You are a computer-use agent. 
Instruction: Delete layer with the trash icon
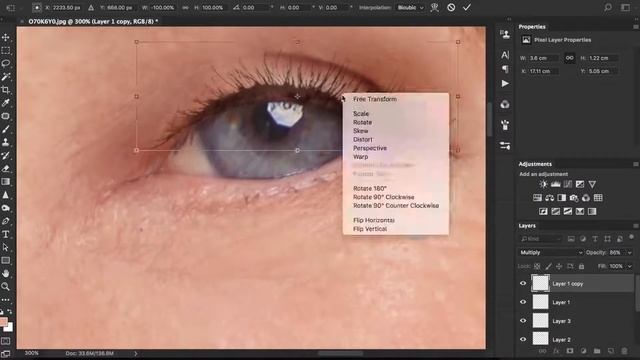pos(624,351)
